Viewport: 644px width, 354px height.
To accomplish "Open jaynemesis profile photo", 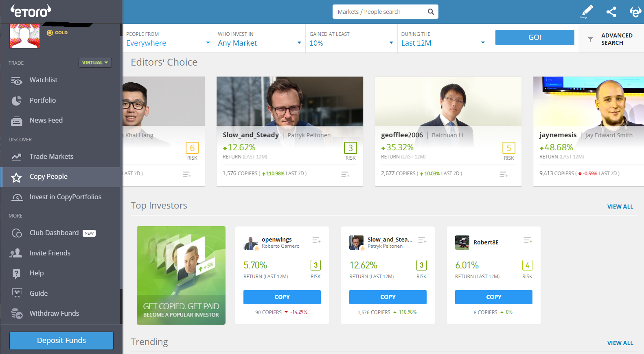I will pos(589,101).
